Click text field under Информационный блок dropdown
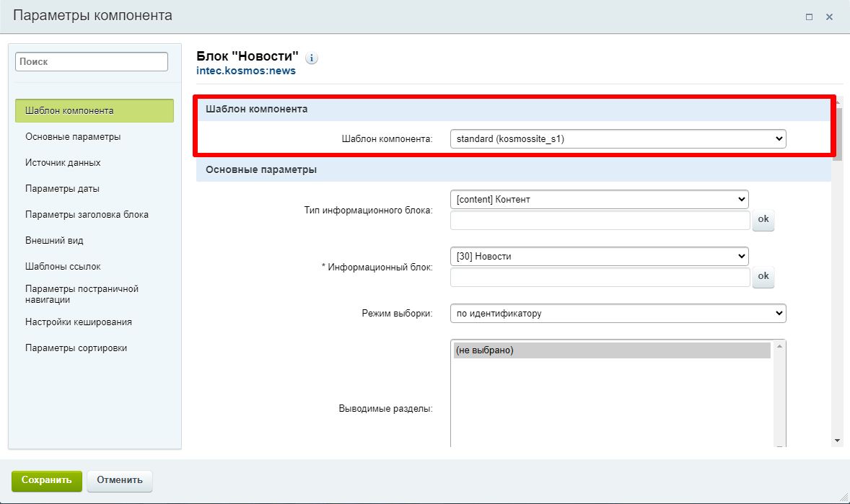850x504 pixels. (x=600, y=277)
